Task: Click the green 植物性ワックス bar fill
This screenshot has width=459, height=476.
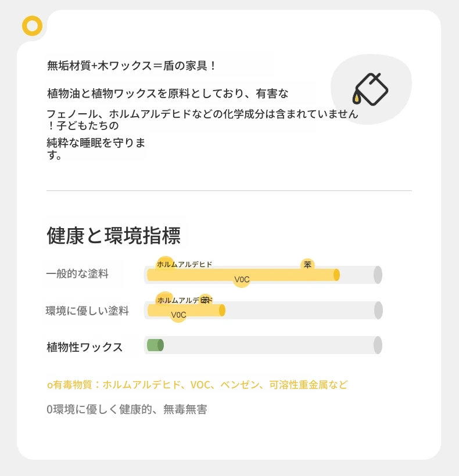Action: click(156, 345)
